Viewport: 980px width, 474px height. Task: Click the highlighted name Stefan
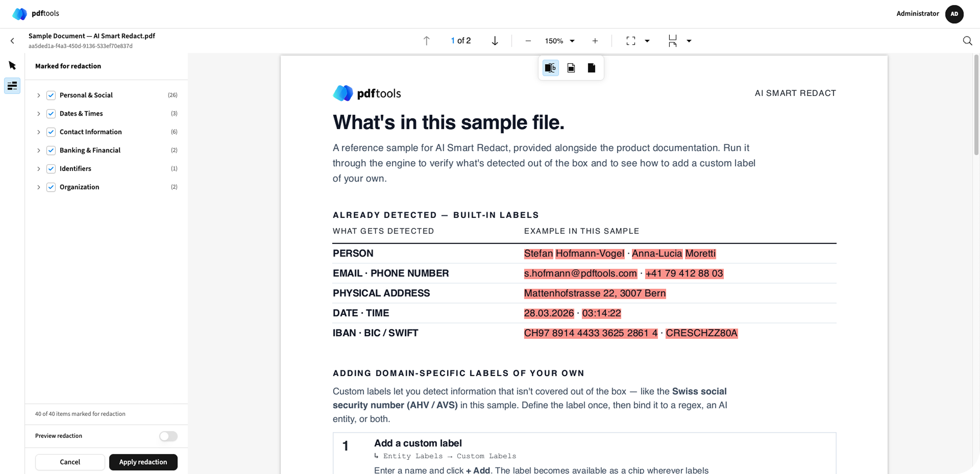538,254
